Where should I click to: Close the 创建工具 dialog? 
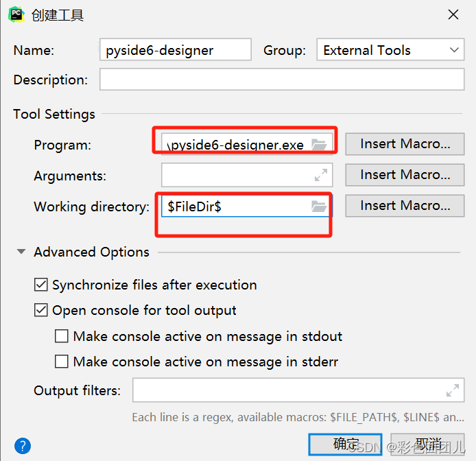453,14
